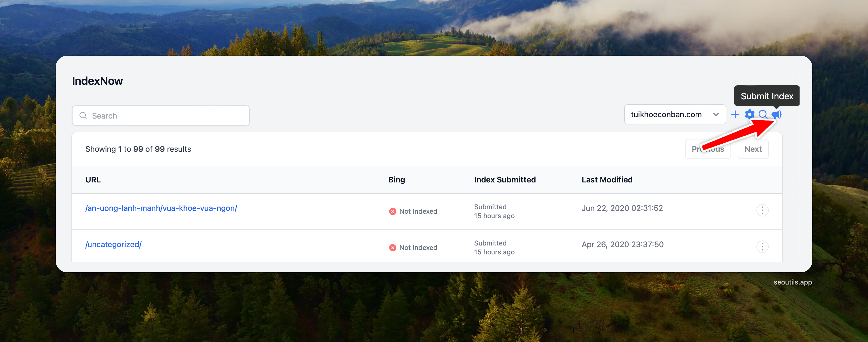Click the Index Submitted column header
868x342 pixels.
tap(504, 180)
